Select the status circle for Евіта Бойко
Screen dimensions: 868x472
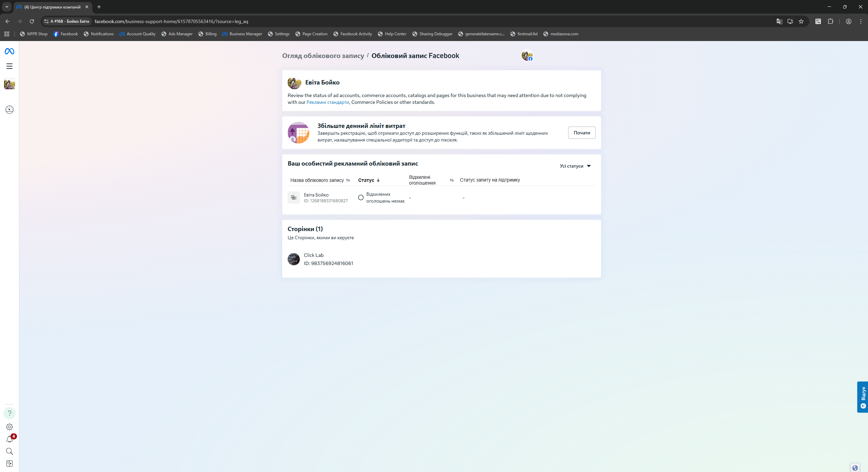coord(361,197)
